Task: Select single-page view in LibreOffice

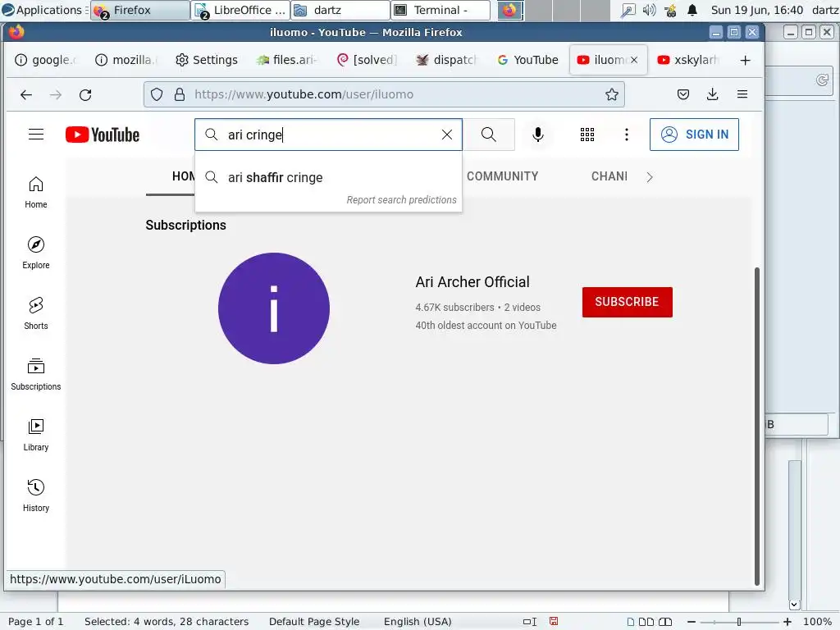Action: click(631, 622)
